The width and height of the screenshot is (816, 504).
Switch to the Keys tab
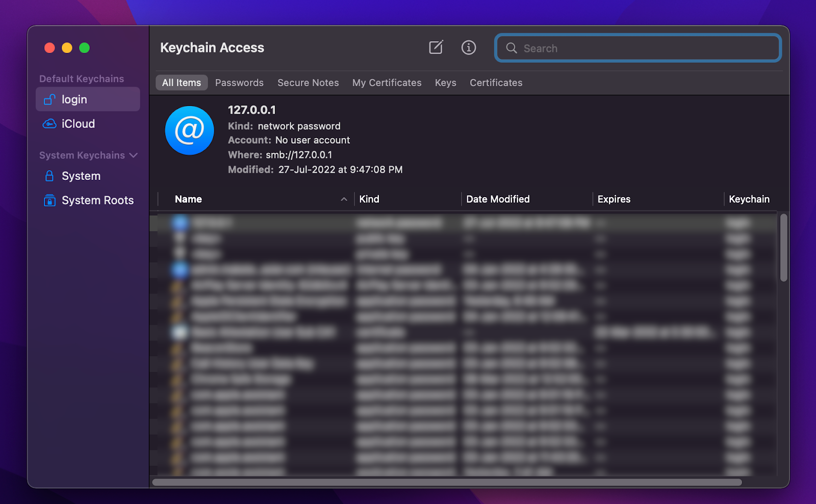[445, 83]
